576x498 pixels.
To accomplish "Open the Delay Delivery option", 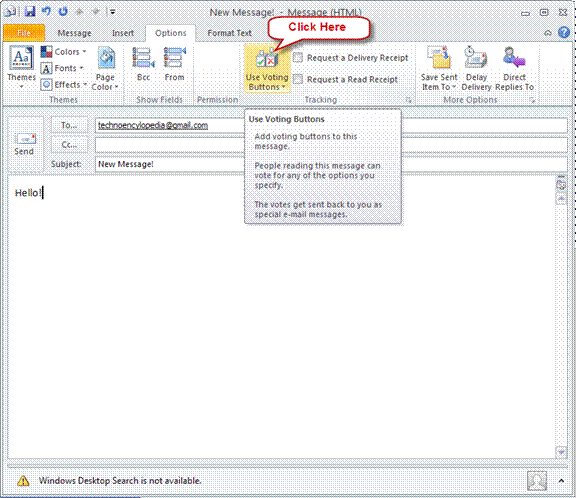I will pos(476,68).
